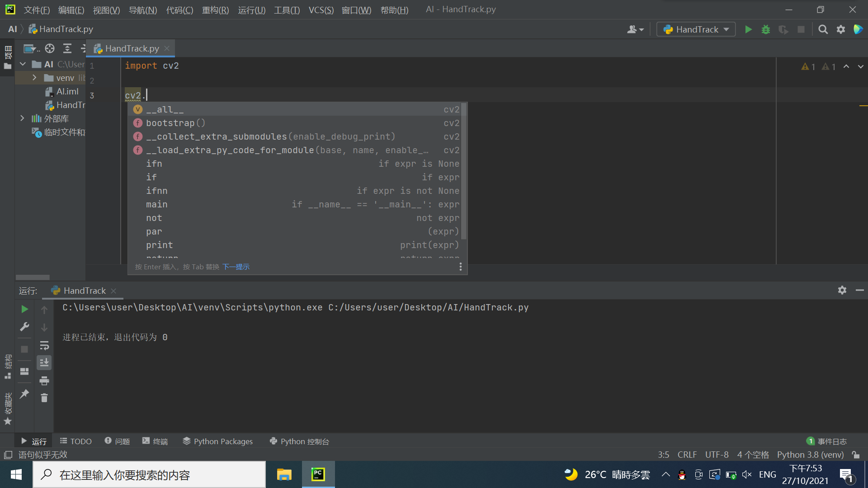The image size is (868, 488).
Task: Pin the run tab with the pin icon
Action: click(x=24, y=394)
